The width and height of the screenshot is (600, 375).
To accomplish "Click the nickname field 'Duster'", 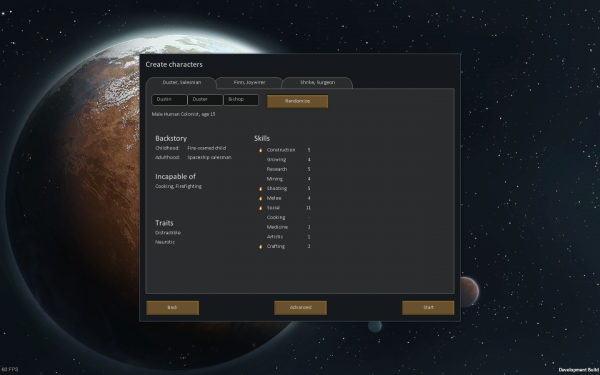I will [x=205, y=99].
